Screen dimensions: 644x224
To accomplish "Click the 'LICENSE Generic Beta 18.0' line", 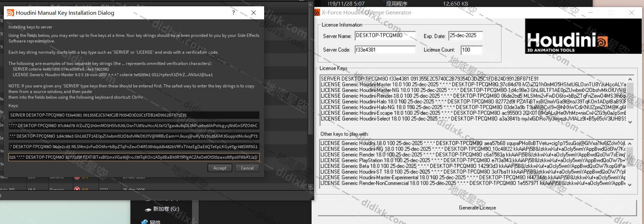I will click(x=473, y=166).
